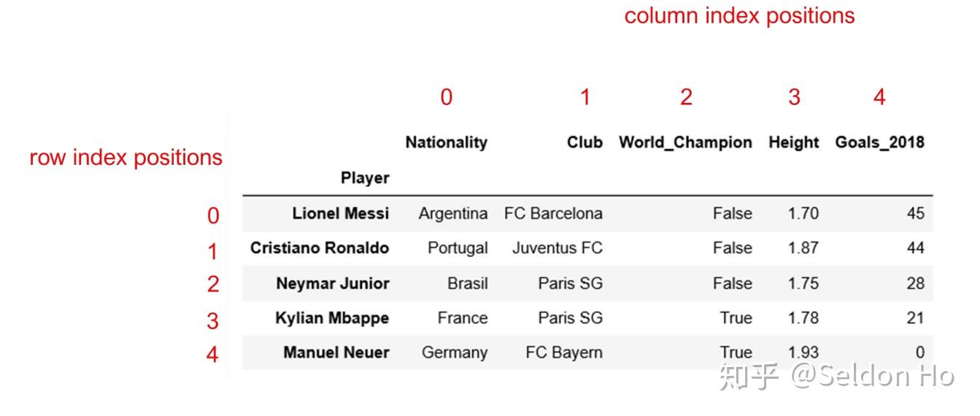
Task: Click the Cristiano Ronaldo row label
Action: click(319, 248)
